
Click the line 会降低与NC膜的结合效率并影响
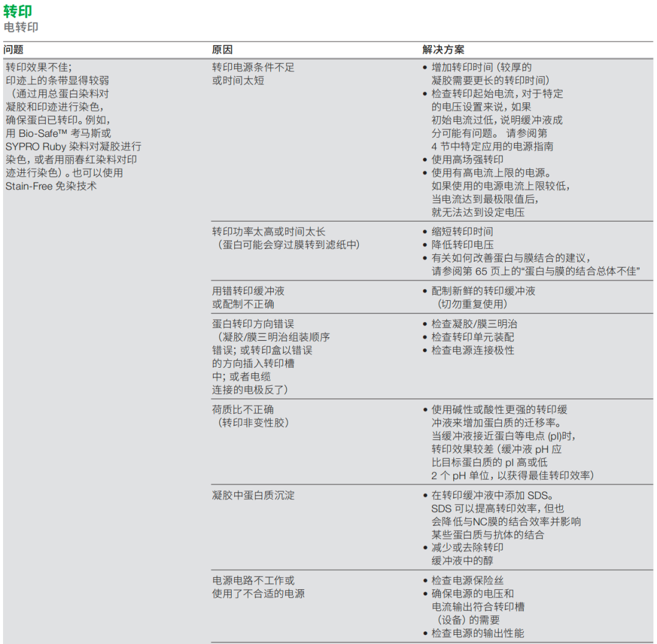tap(506, 522)
